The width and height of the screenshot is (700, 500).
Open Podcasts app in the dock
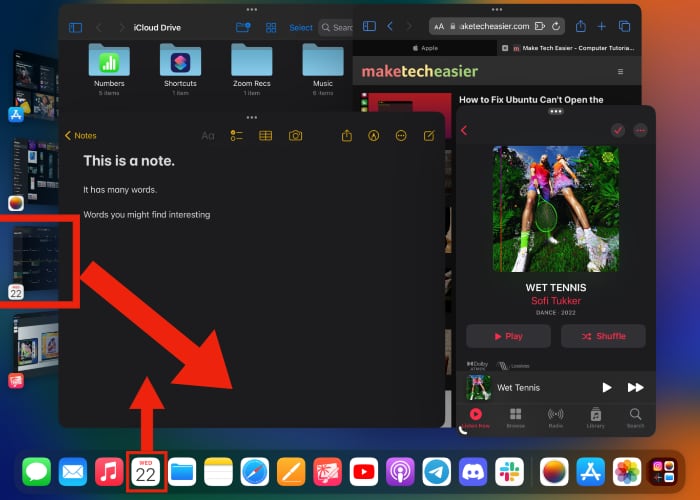[400, 471]
